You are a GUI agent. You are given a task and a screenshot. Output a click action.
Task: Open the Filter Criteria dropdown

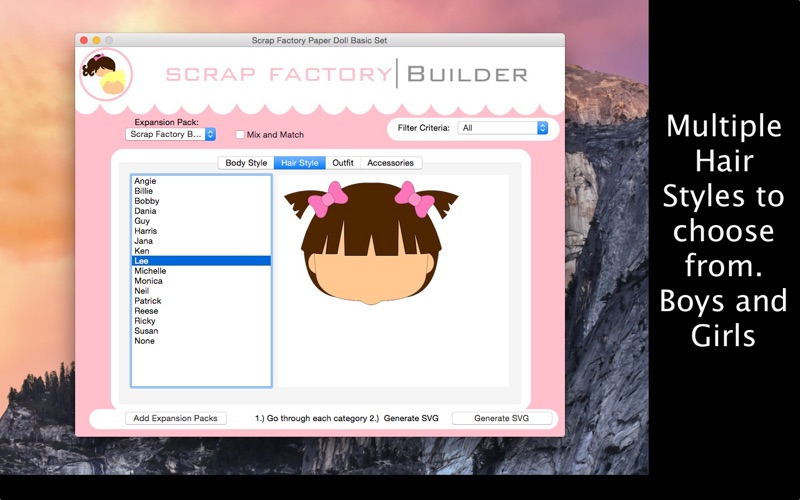pos(503,128)
